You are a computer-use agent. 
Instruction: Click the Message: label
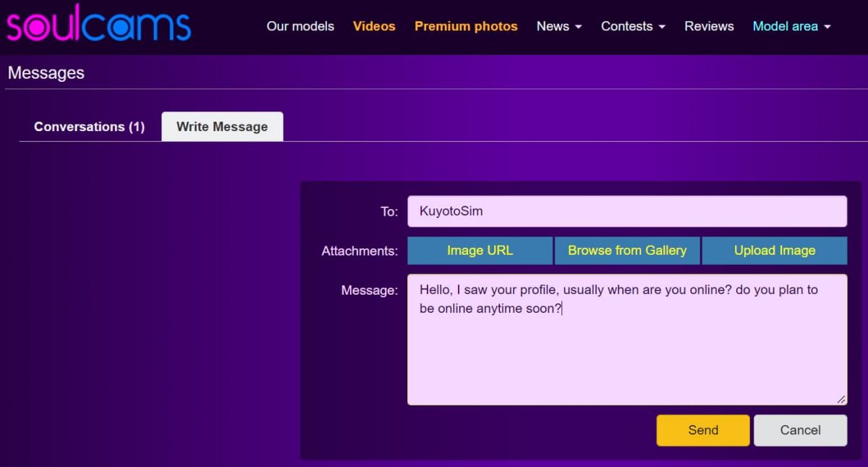[370, 290]
